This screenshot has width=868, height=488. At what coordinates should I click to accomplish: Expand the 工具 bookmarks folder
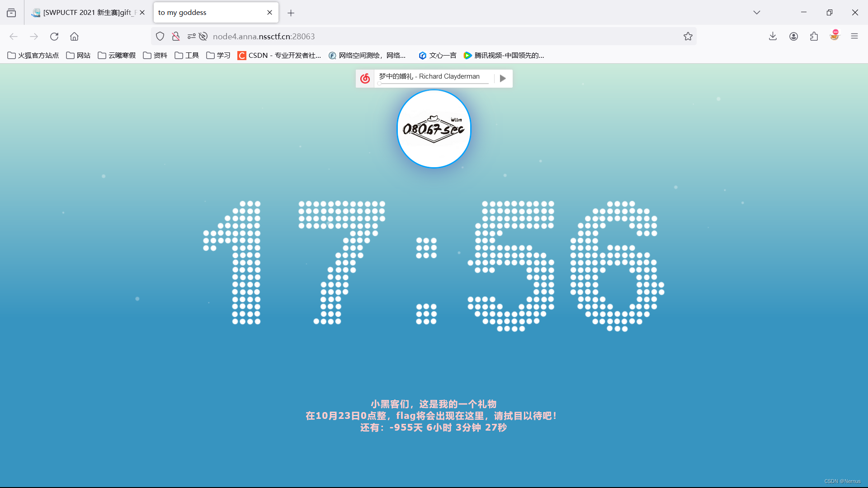(x=186, y=55)
